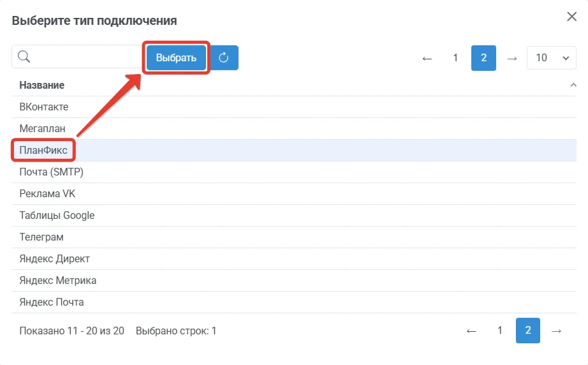Switch to page 1 in bottom pagination
The height and width of the screenshot is (365, 588).
(499, 331)
